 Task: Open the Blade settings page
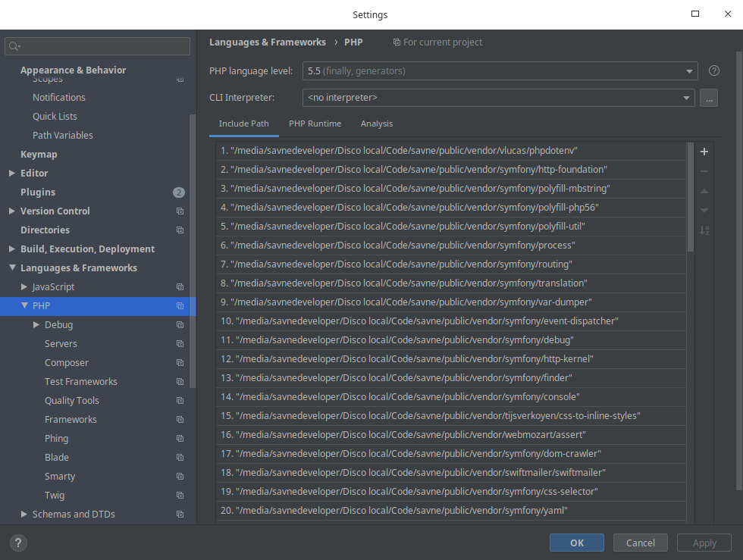point(56,457)
